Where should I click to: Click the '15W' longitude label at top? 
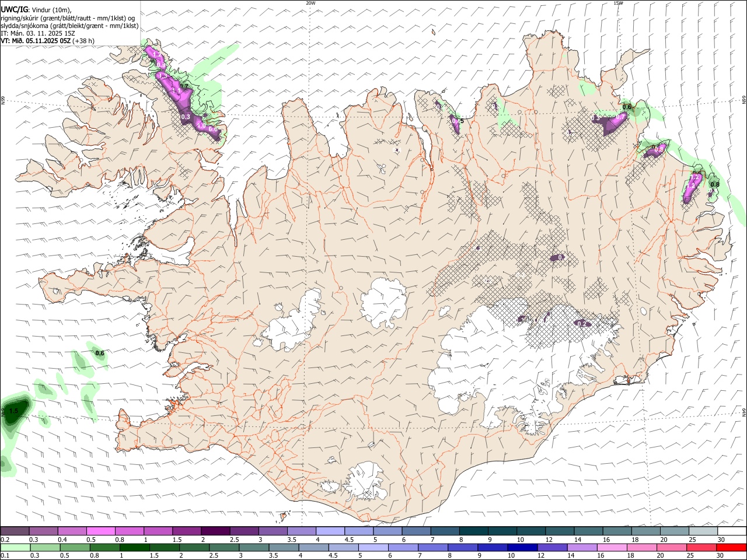pos(618,3)
